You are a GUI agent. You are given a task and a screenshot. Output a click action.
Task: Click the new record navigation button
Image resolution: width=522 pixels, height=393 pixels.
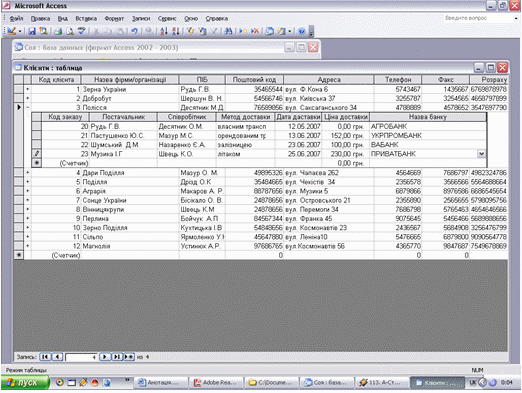point(129,357)
